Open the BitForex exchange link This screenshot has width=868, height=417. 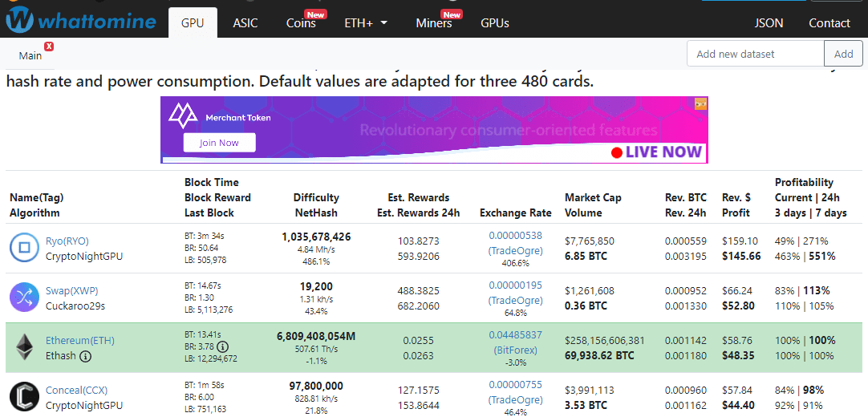coord(515,350)
